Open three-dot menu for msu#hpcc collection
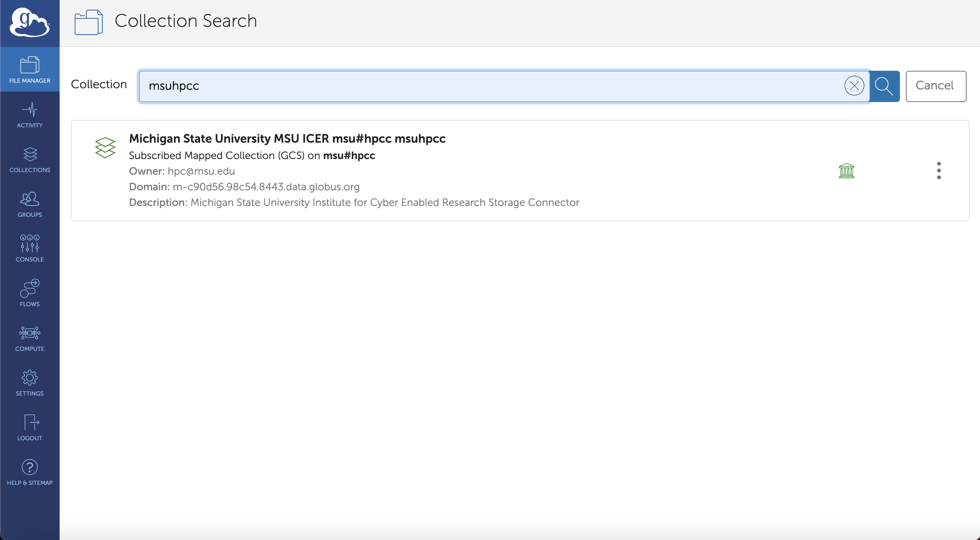 (939, 170)
